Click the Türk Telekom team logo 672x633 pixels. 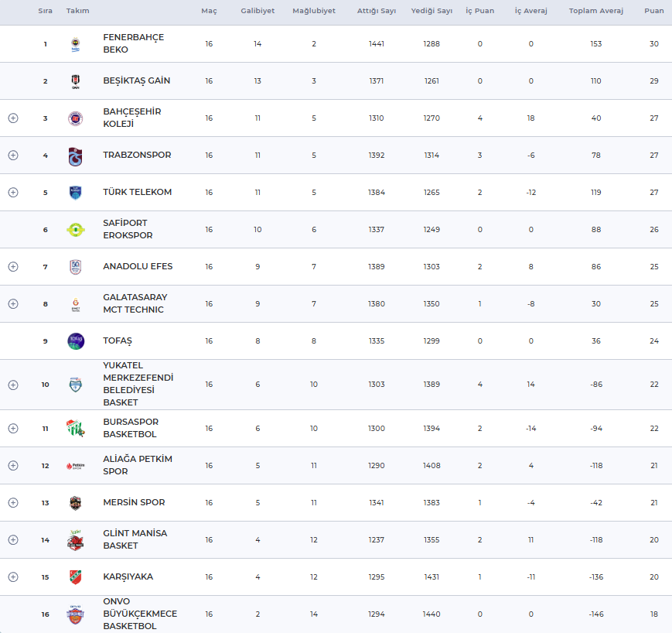75,193
